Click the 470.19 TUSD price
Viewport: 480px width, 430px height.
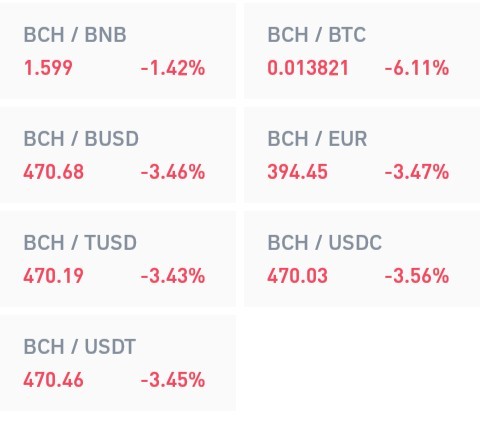(x=53, y=276)
